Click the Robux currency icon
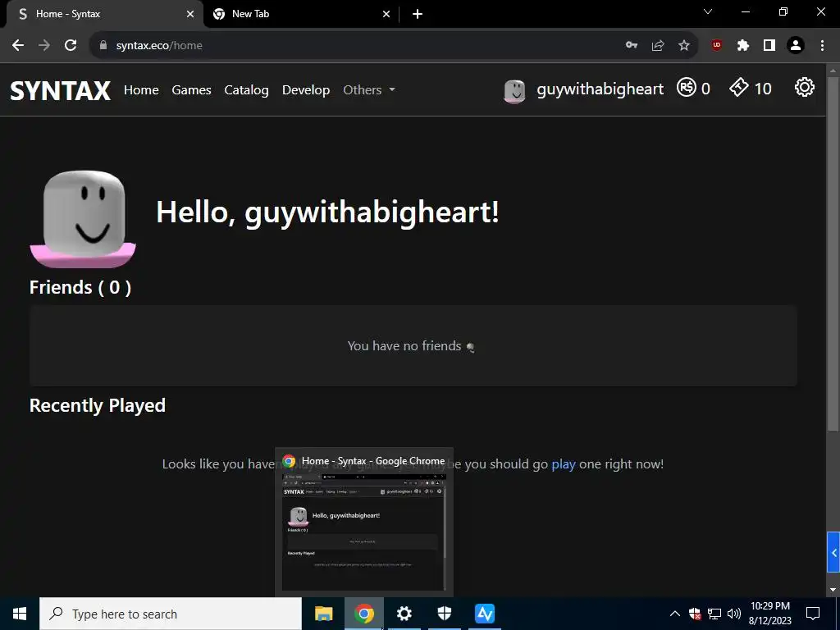 [x=687, y=87]
